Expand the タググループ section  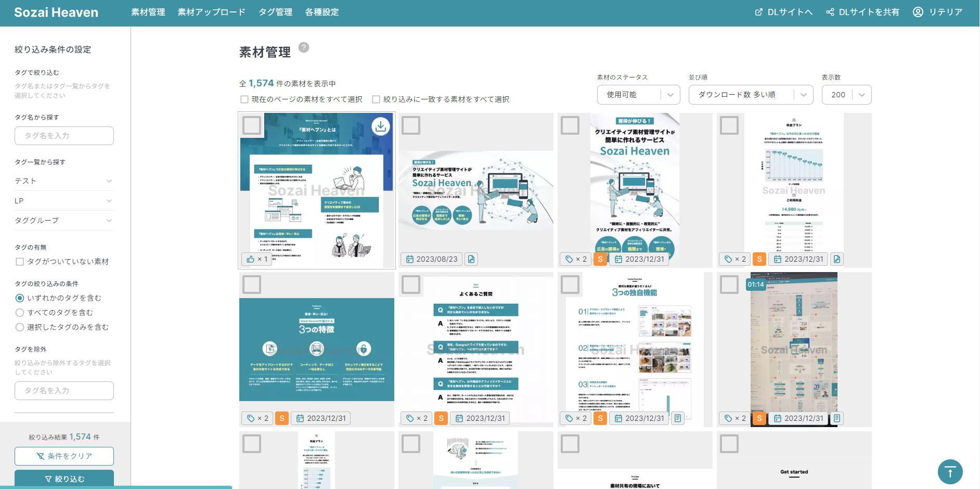coord(64,221)
